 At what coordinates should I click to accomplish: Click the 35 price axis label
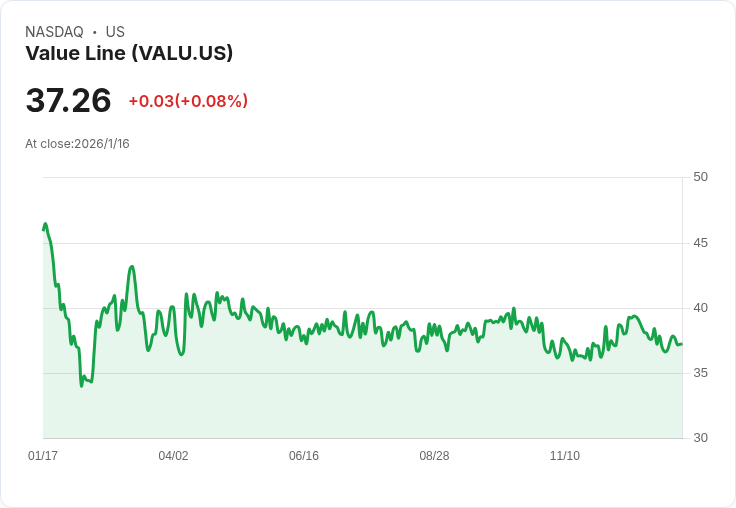point(700,373)
